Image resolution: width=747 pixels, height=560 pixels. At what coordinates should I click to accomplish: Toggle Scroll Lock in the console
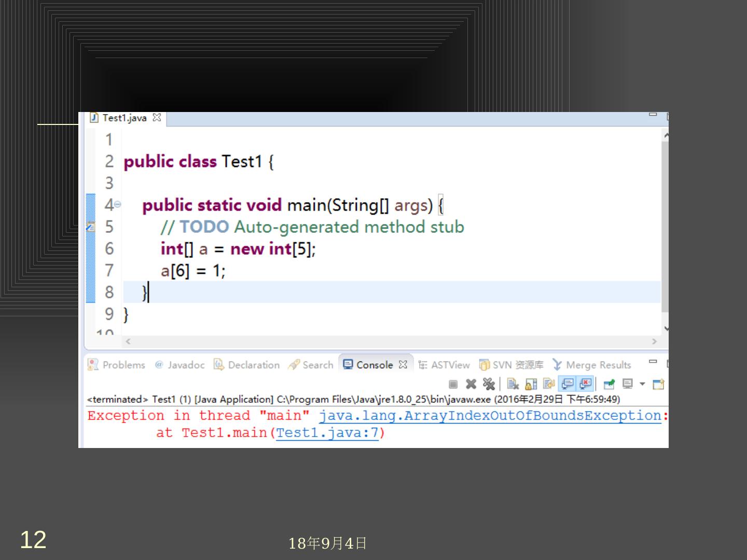coord(531,384)
